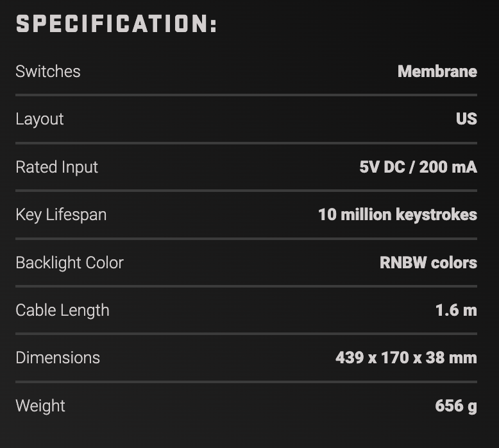
Task: Click the RNBW colors value
Action: (428, 263)
